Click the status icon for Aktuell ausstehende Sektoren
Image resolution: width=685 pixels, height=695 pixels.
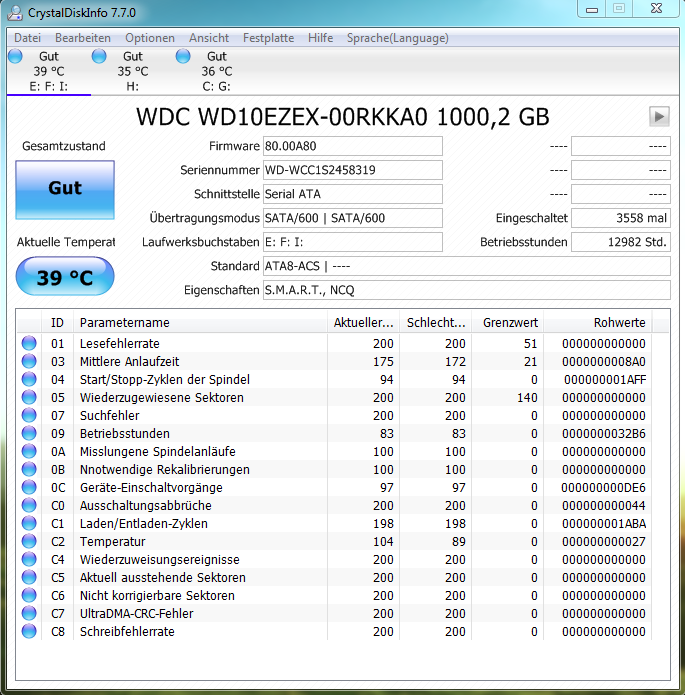point(29,578)
